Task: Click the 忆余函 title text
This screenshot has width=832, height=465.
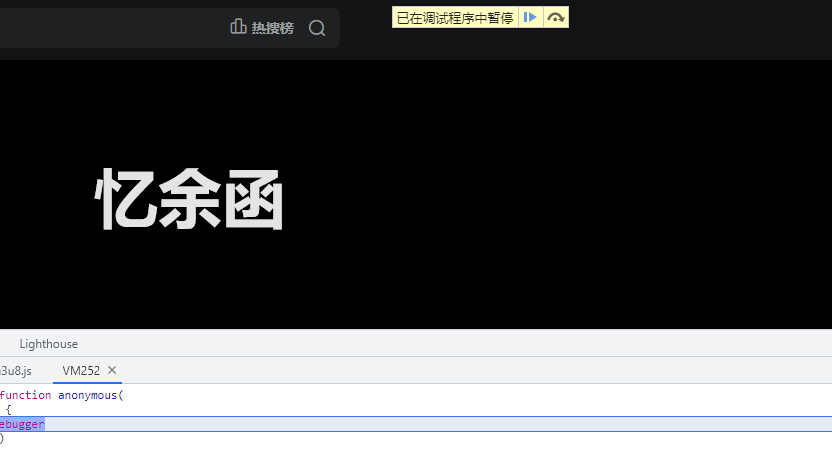Action: 190,201
